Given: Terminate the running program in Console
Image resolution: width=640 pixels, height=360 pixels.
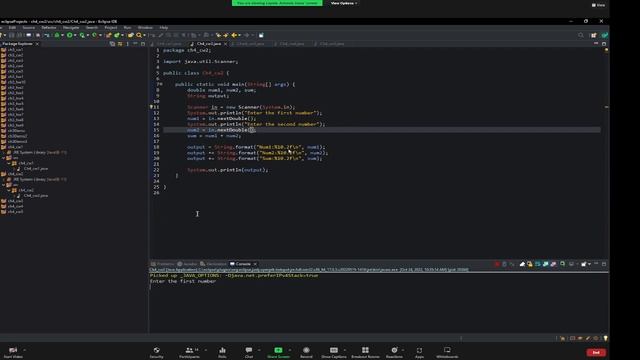Looking at the screenshot, I should (498, 264).
